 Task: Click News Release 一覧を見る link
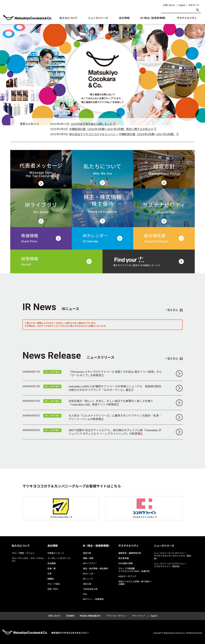[x=171, y=358]
